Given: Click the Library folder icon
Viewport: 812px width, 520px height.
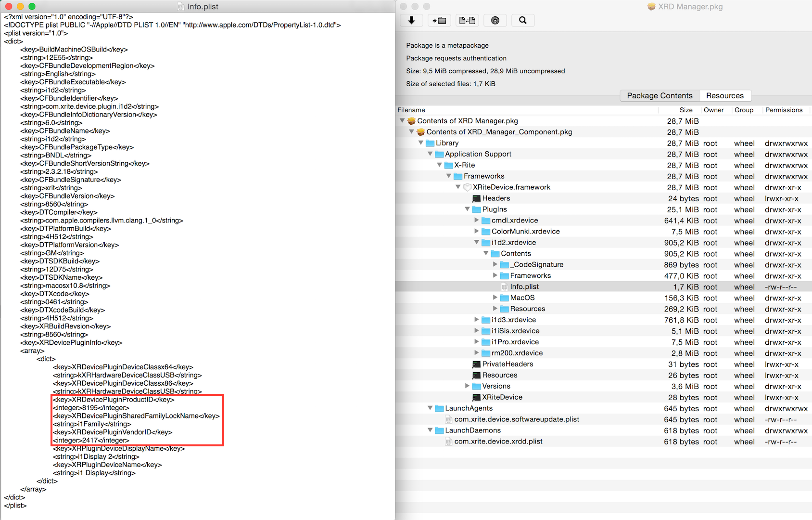Looking at the screenshot, I should (430, 143).
